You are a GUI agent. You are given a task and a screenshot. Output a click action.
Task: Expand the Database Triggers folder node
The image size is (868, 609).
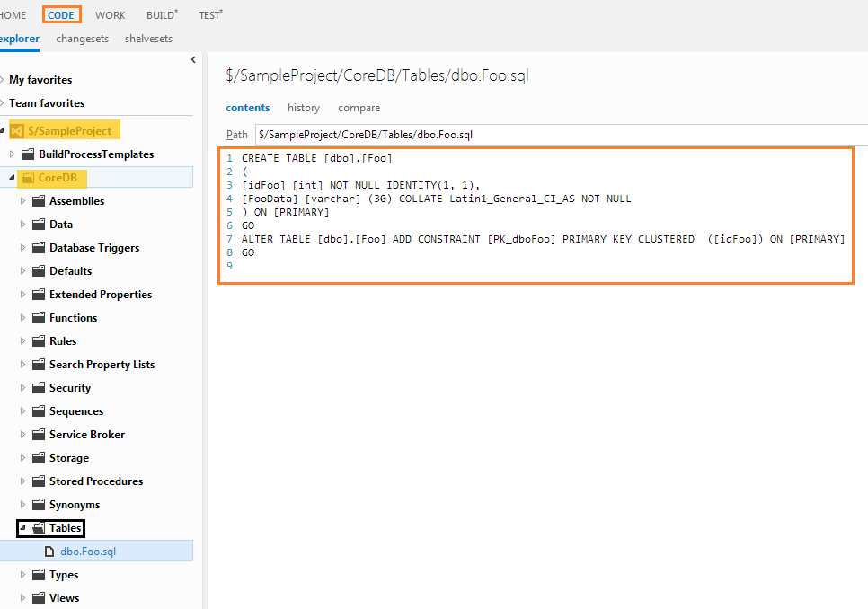tap(23, 248)
